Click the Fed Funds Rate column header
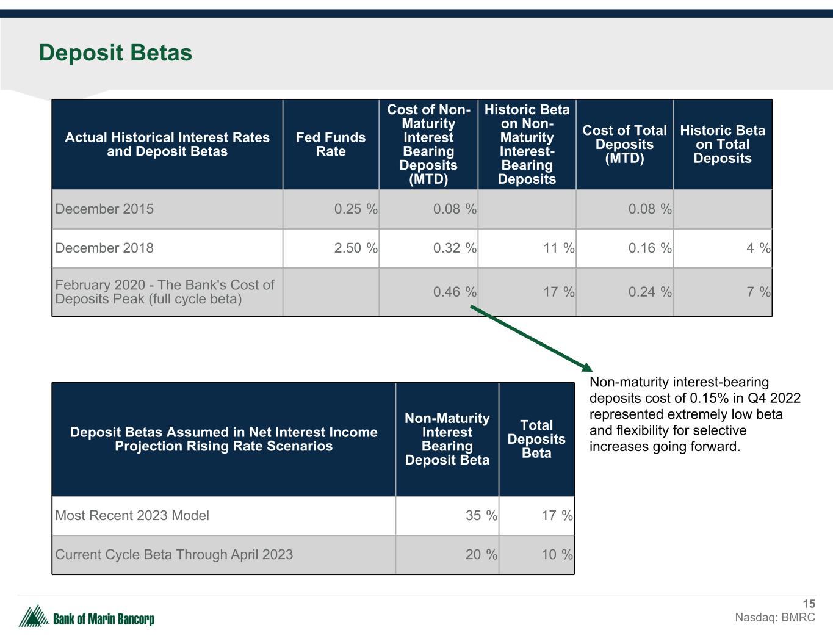Viewport: 833px width, 644px height. pyautogui.click(x=331, y=145)
